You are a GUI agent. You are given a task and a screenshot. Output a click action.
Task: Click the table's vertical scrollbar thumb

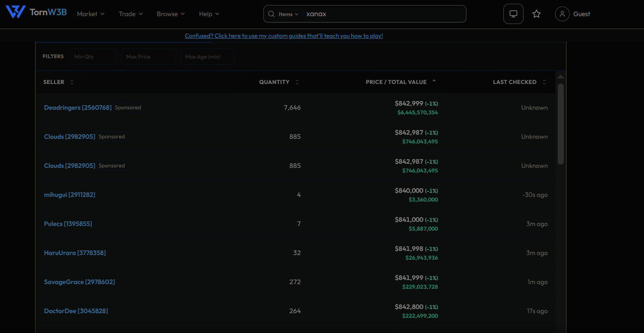[x=561, y=124]
